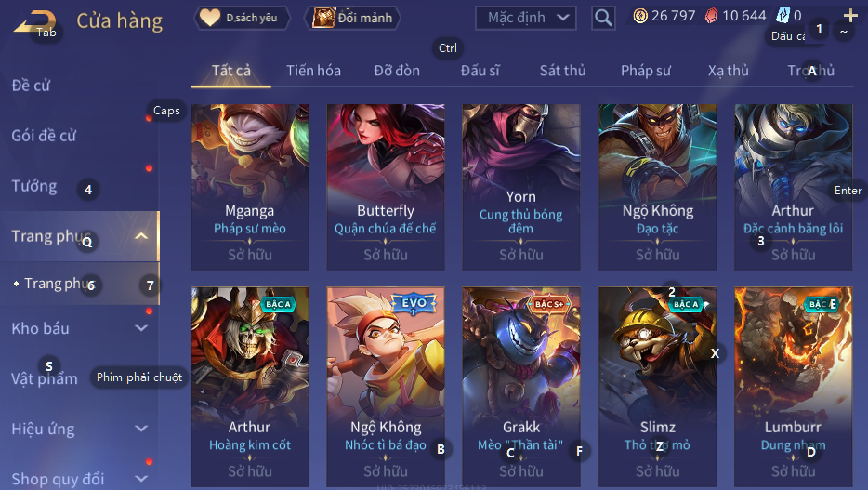The width and height of the screenshot is (868, 490).
Task: Select the Tiến hóa tab
Action: pos(313,71)
